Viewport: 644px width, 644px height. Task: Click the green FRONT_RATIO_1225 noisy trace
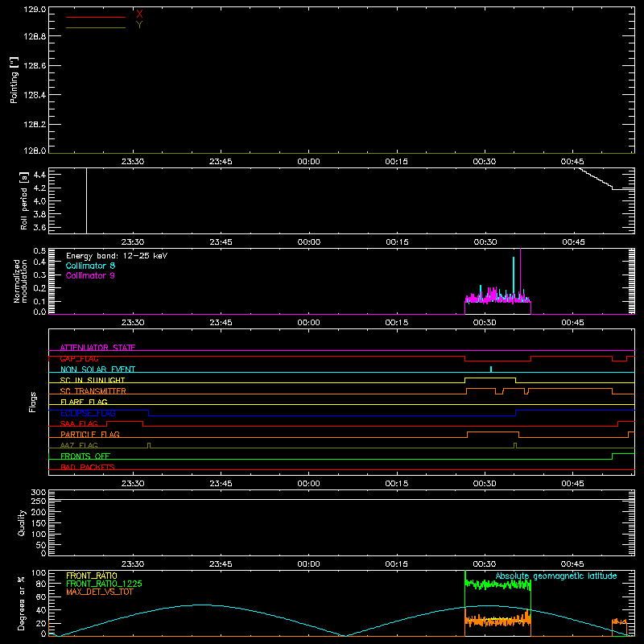click(497, 584)
